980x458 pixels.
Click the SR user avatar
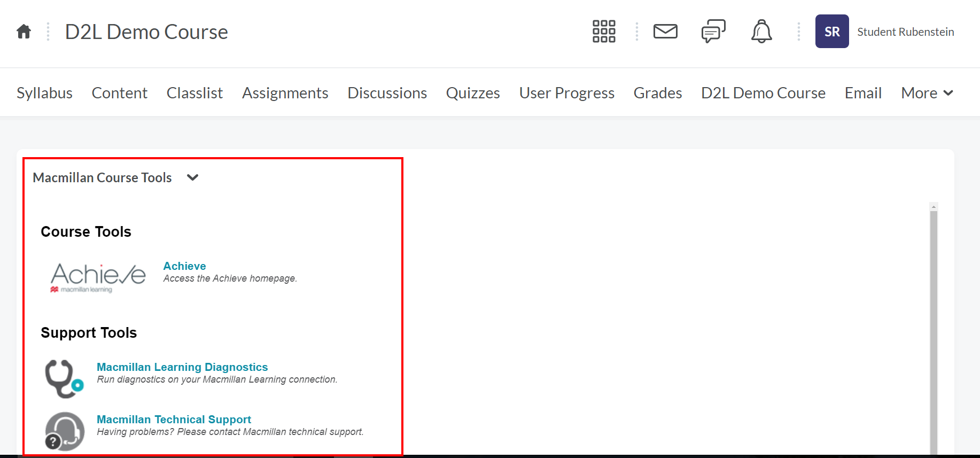832,32
